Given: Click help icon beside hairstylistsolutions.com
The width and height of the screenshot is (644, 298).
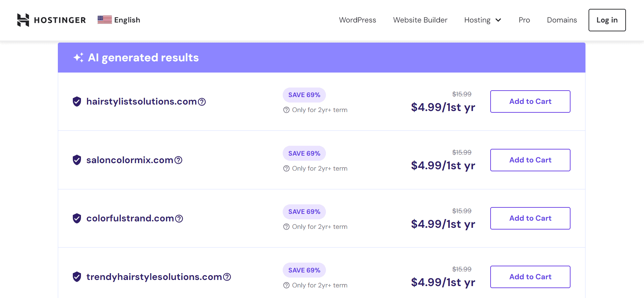Looking at the screenshot, I should coord(202,102).
